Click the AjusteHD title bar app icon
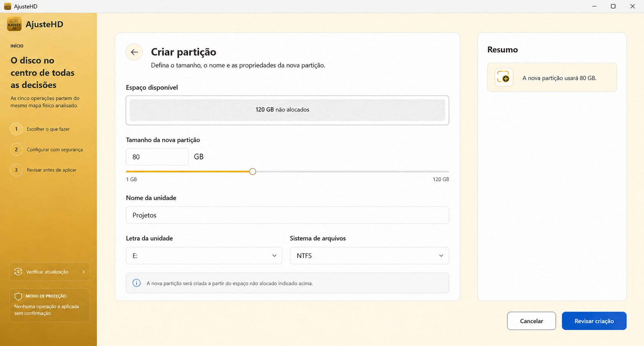 (x=8, y=6)
